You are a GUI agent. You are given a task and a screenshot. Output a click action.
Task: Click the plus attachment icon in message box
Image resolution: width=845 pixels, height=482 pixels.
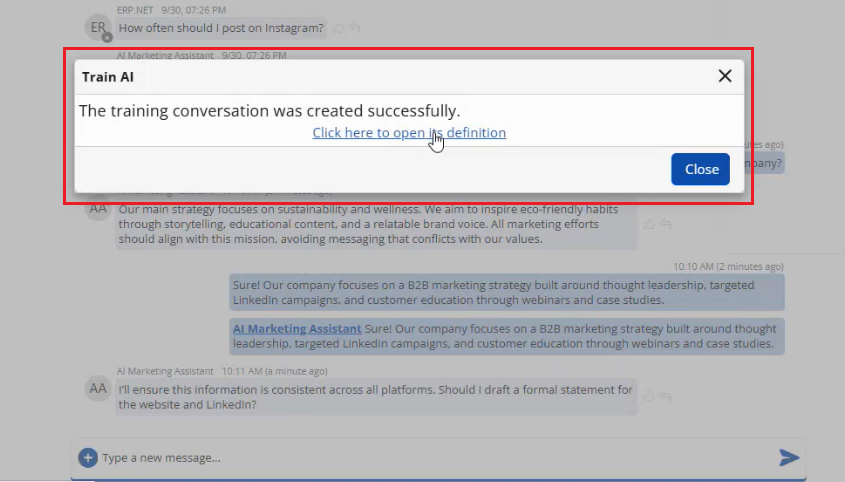pyautogui.click(x=88, y=457)
